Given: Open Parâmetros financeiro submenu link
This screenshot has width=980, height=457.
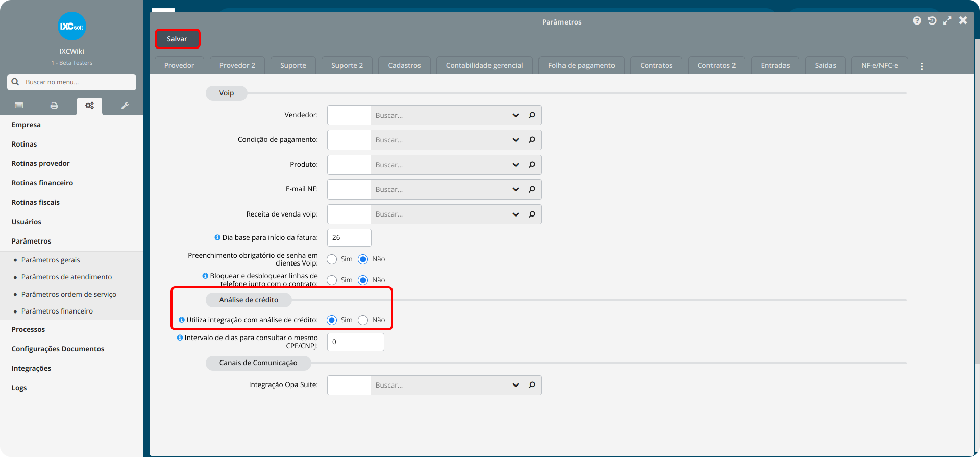Looking at the screenshot, I should pyautogui.click(x=57, y=311).
